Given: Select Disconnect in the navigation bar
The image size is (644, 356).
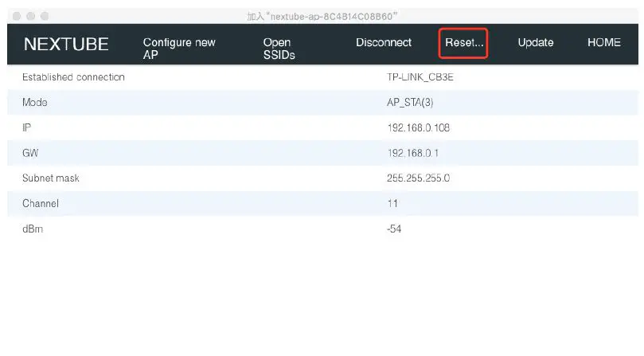Looking at the screenshot, I should (384, 42).
